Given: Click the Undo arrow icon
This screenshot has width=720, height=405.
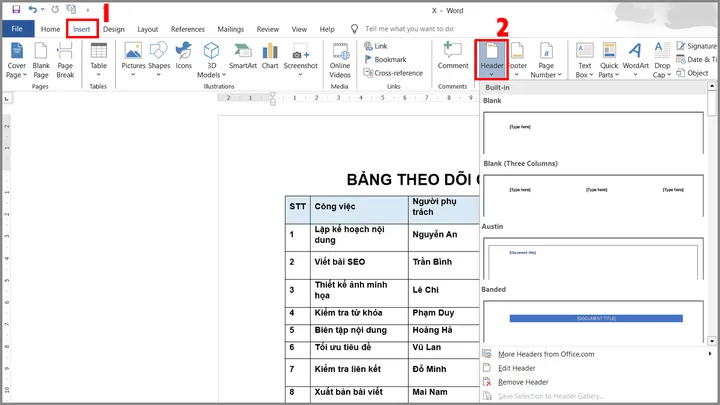Looking at the screenshot, I should click(x=33, y=9).
